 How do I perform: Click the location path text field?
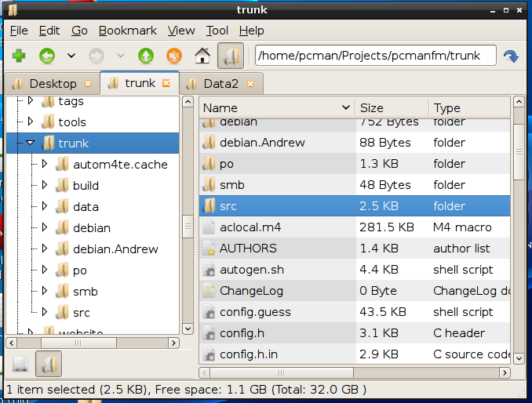[375, 56]
